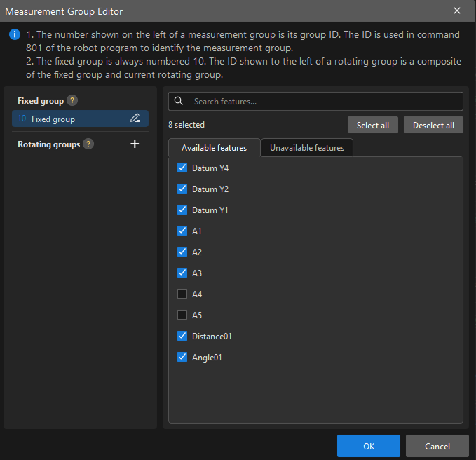Uncheck the Distance01 feature
Viewport: 476px width, 460px height.
point(182,336)
